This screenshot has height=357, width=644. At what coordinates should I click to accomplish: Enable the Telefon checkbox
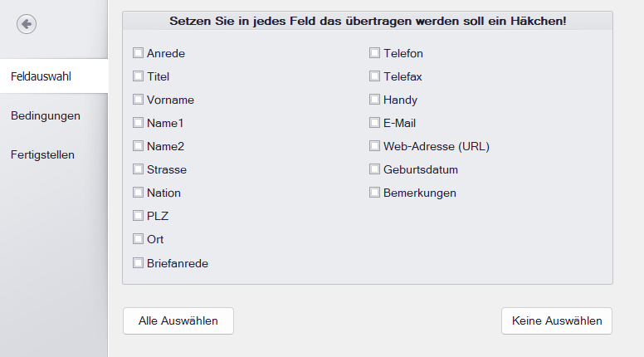(375, 53)
